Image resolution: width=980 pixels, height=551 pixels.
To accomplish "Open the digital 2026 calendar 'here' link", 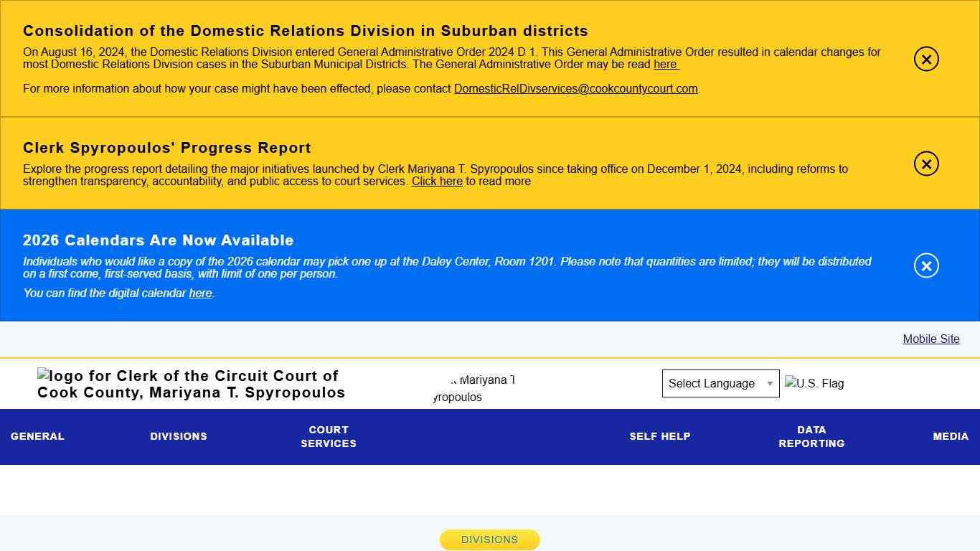I will pyautogui.click(x=199, y=293).
